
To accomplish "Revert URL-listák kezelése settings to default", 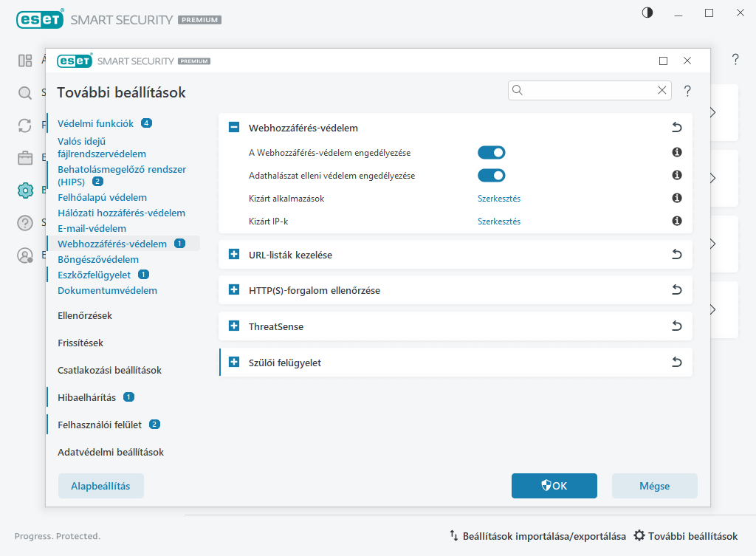I will point(676,255).
